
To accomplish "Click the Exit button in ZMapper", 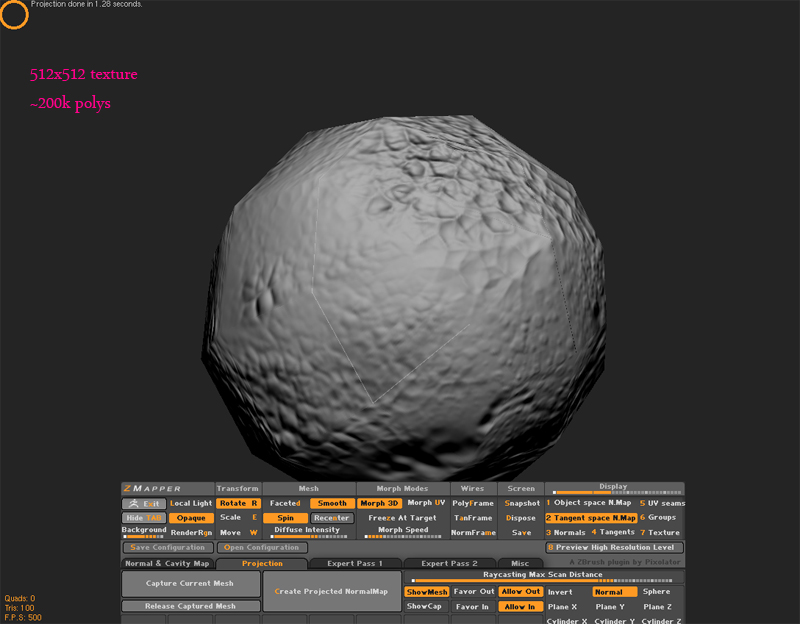I will coord(143,503).
